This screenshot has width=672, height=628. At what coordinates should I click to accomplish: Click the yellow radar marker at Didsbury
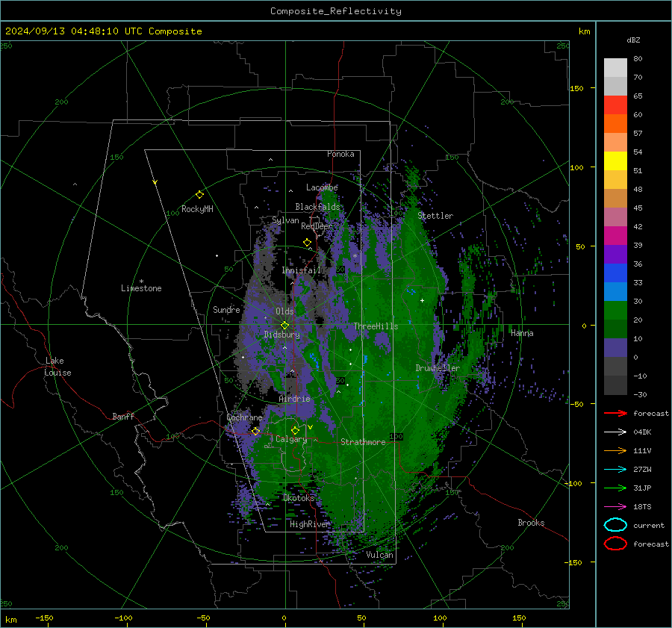click(x=285, y=326)
